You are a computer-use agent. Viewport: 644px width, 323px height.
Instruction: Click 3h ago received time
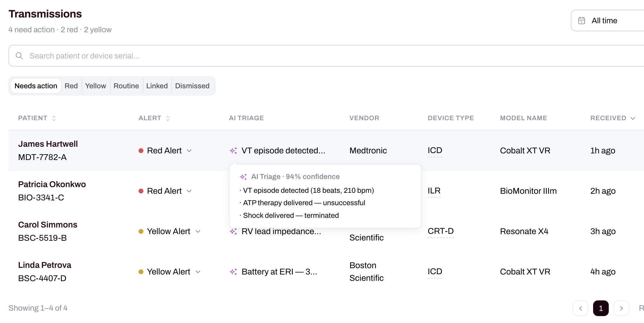coord(603,231)
